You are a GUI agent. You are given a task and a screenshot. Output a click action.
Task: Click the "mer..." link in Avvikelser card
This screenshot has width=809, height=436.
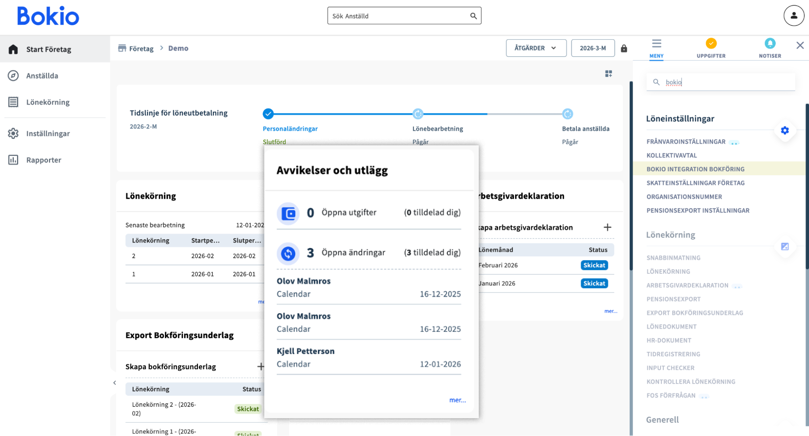[x=457, y=400]
